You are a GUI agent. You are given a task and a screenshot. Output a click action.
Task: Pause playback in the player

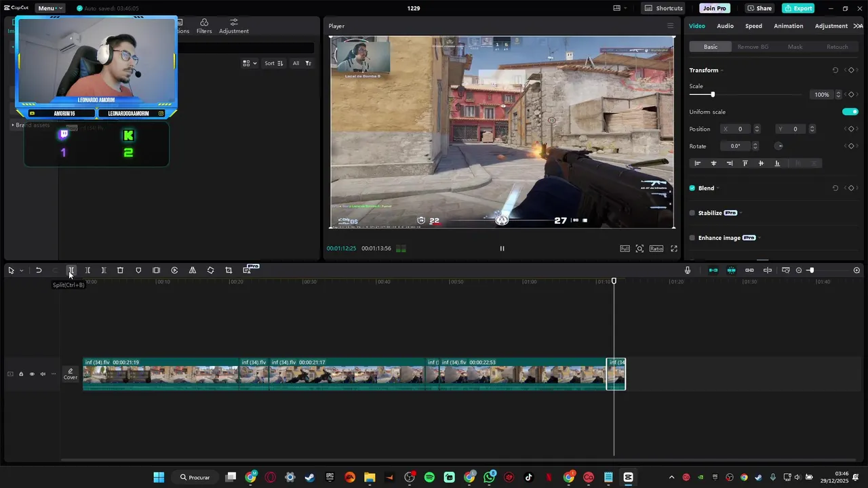pyautogui.click(x=502, y=249)
